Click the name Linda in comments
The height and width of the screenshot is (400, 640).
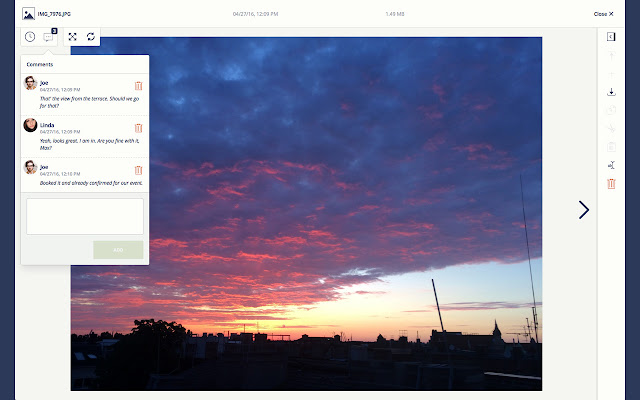coord(47,125)
